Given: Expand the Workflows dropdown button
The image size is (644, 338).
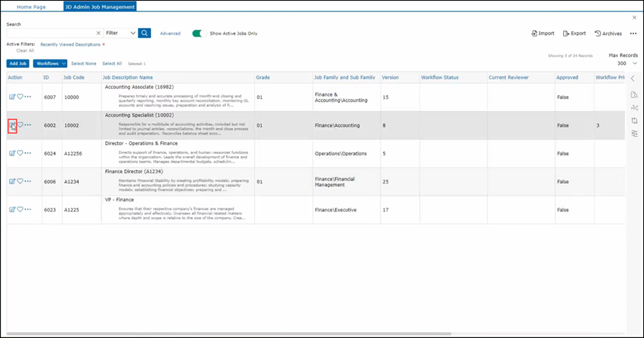Looking at the screenshot, I should tap(49, 64).
